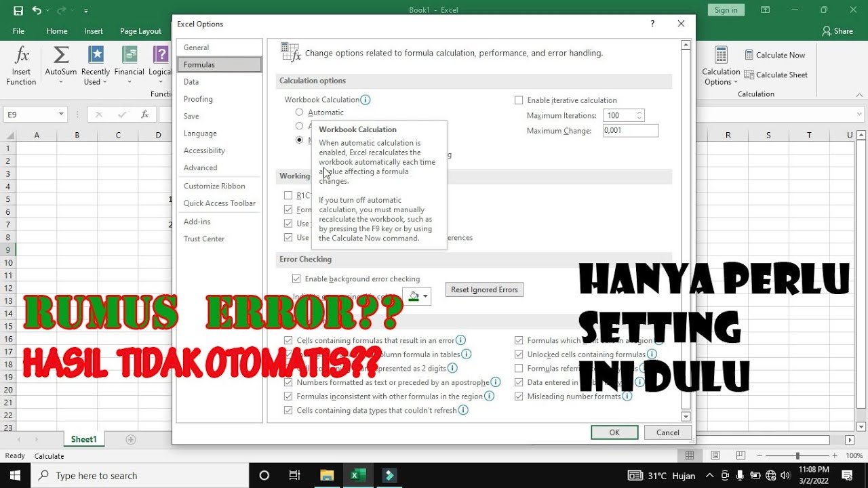Uncheck Cells containing formulas that result in error
The height and width of the screenshot is (488, 868).
tap(288, 340)
